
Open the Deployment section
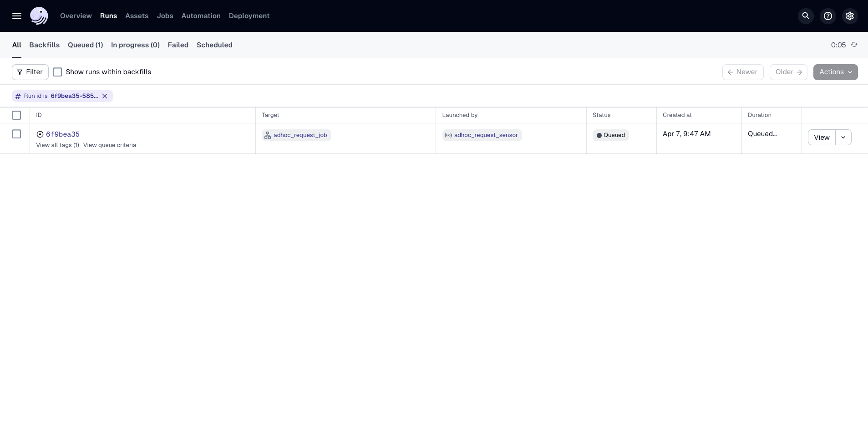(x=249, y=15)
